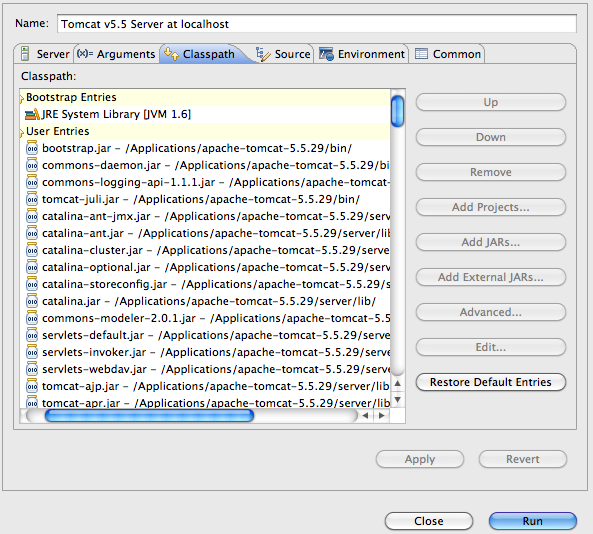Viewport: 593px width, 534px height.
Task: Switch to the Common tab
Action: point(448,54)
